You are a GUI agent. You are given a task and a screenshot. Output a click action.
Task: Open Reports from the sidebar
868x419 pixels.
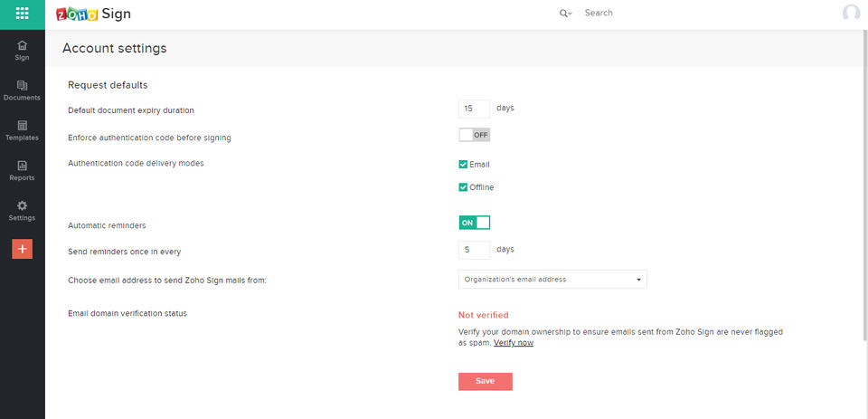click(x=22, y=171)
